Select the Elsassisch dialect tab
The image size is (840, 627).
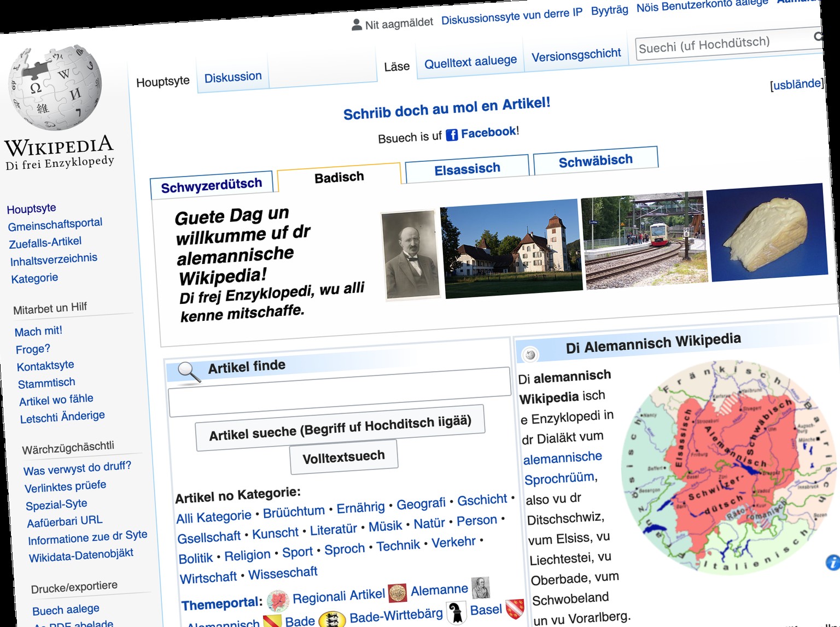click(x=467, y=169)
